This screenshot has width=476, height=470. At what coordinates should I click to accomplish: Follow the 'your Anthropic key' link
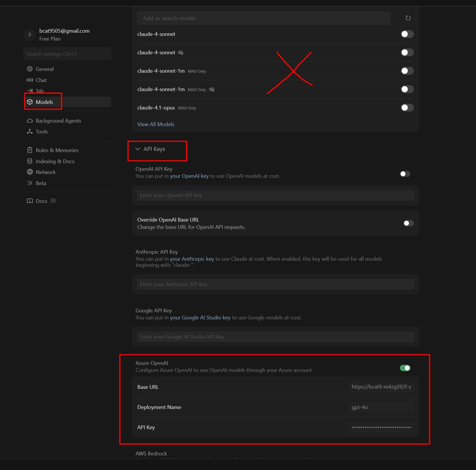(192, 259)
